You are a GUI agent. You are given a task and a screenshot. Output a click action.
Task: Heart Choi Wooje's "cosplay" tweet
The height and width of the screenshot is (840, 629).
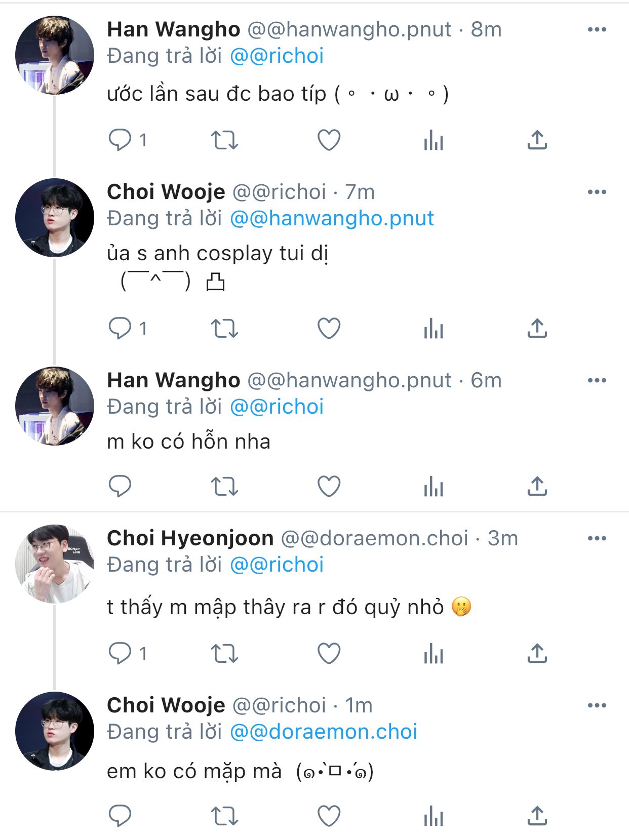pyautogui.click(x=329, y=329)
